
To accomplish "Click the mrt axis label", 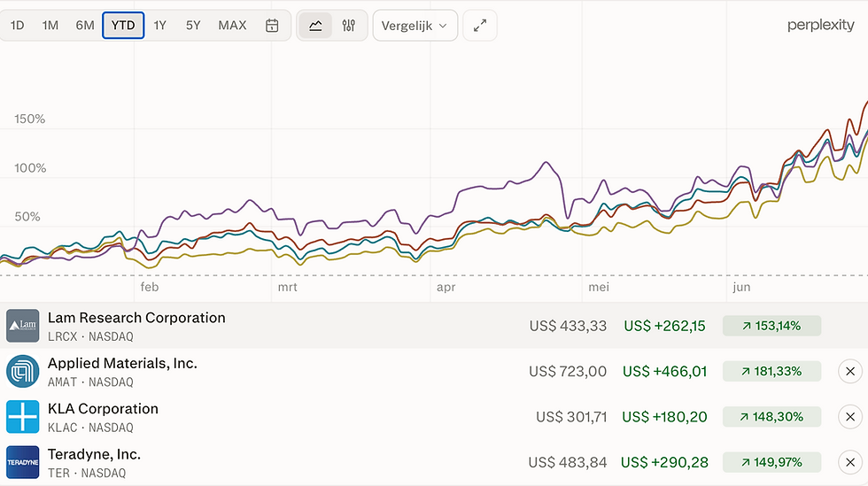I will (x=287, y=287).
